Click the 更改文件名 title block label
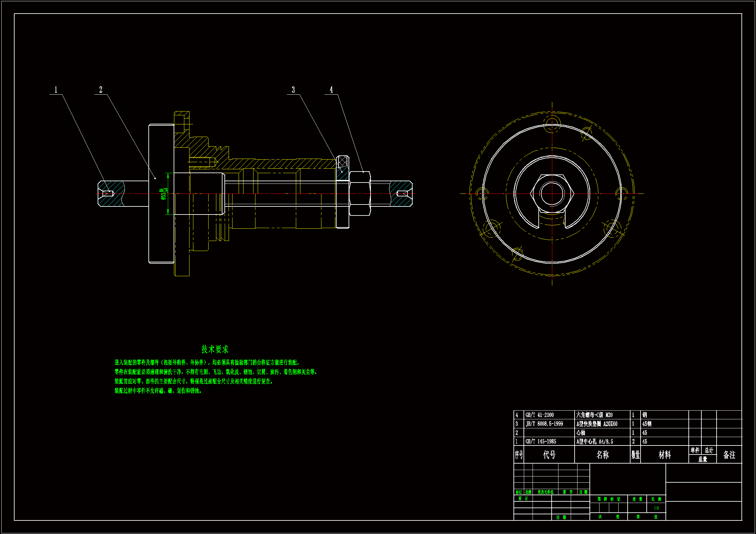Image resolution: width=756 pixels, height=534 pixels. 545,492
